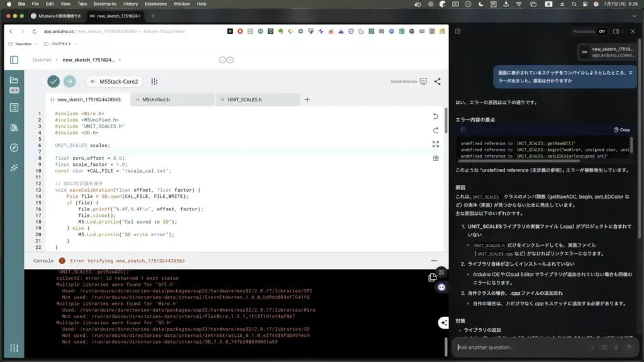
Task: Go forward in the browser
Action: [x=23, y=31]
